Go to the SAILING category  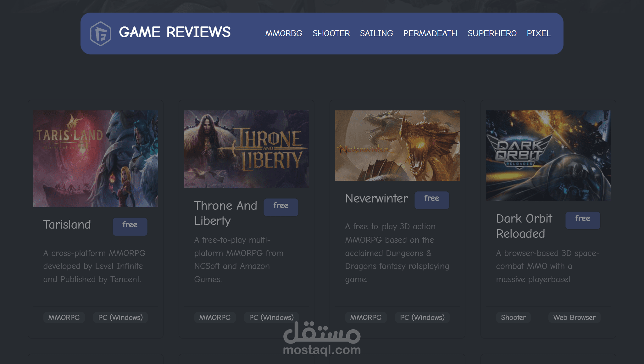click(x=376, y=33)
